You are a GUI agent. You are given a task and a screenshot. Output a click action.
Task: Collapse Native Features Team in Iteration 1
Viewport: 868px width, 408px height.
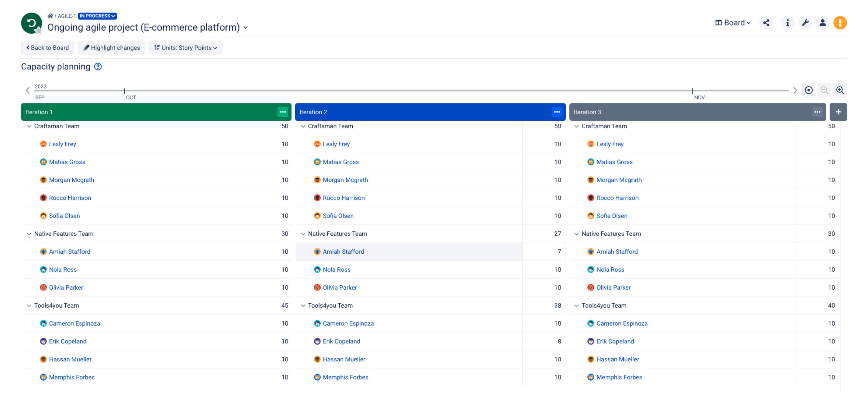pos(29,234)
